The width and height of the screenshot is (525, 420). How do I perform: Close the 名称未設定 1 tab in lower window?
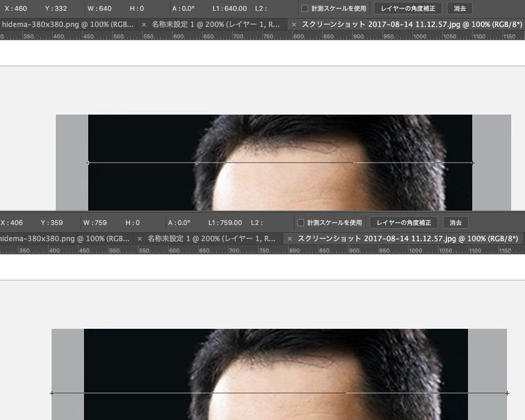click(x=140, y=238)
